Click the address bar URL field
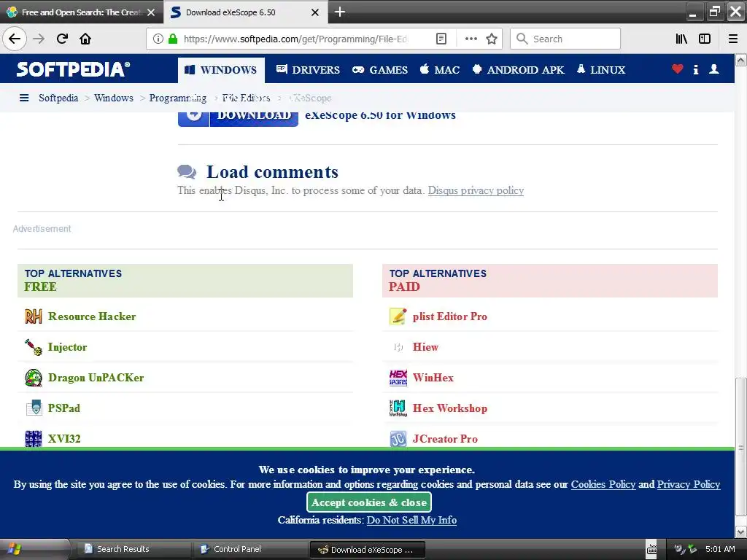 pyautogui.click(x=295, y=39)
